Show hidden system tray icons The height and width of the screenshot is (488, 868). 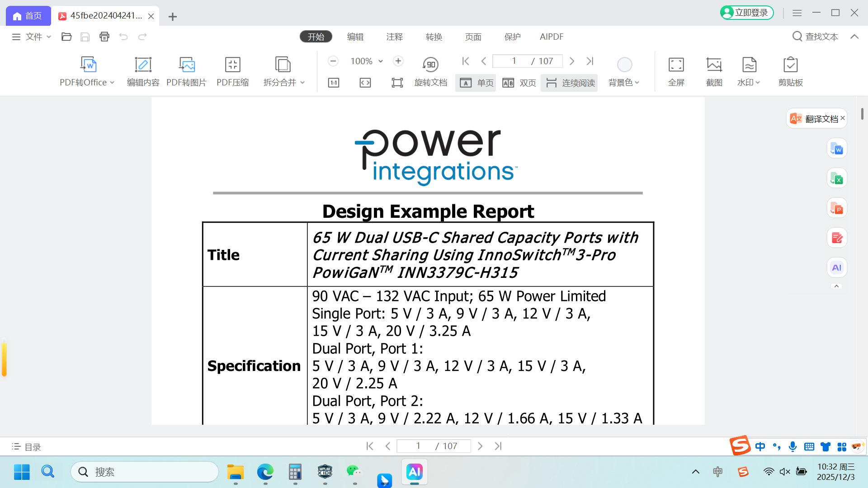point(696,472)
